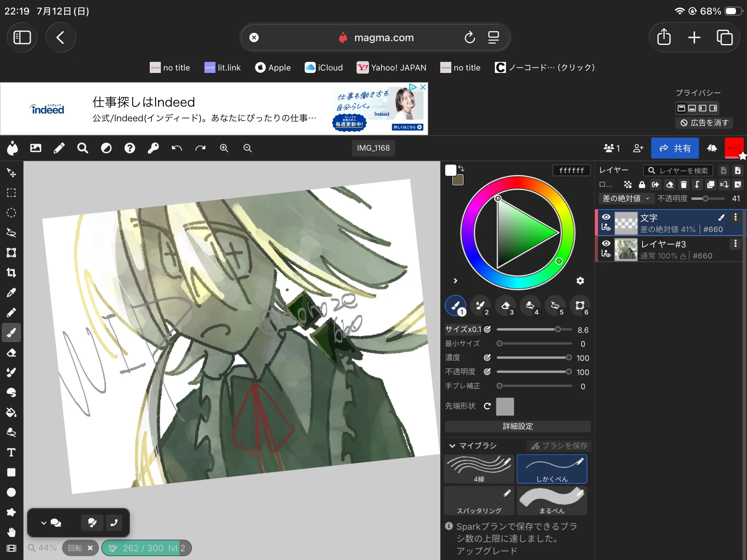Select tool slot 5 lasso
Screen dimensions: 747x560
click(x=555, y=306)
